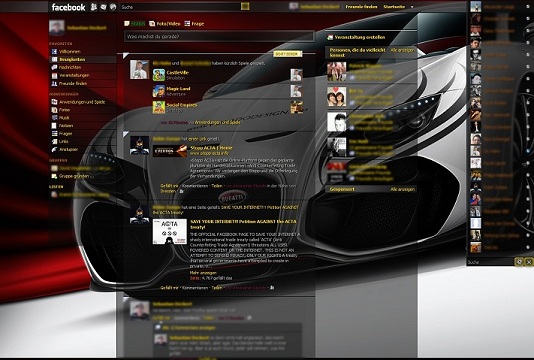Click the first suggested person's photo
Image resolution: width=534 pixels, height=360 pixels.
[x=336, y=71]
